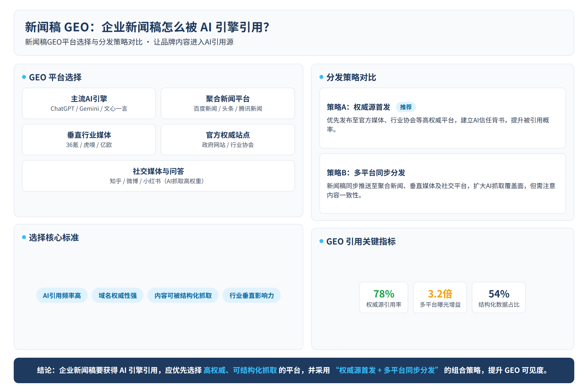The image size is (588, 392).
Task: Click the blue bullet beside 选择核心标准
Action: coord(24,237)
